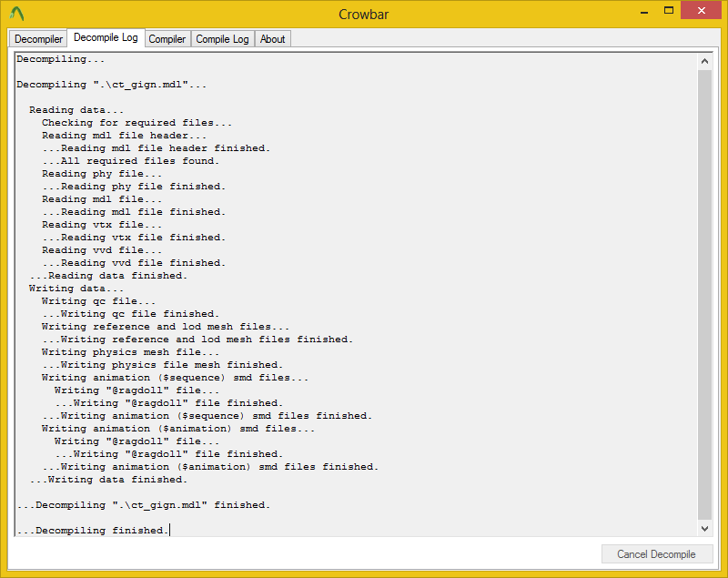
Task: Click the "Reading vtx file..." line
Action: tap(102, 225)
